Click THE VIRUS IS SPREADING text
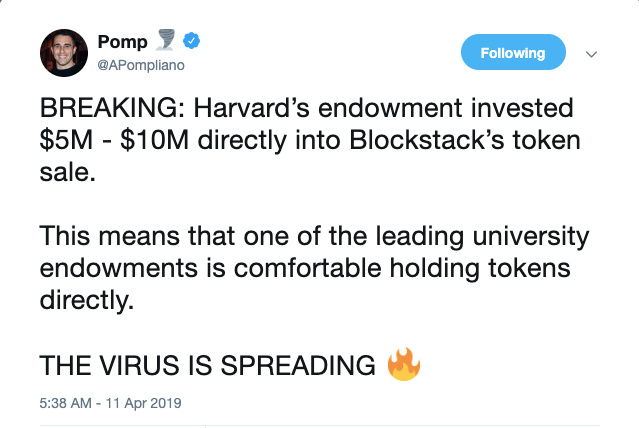This screenshot has height=428, width=639. tap(207, 365)
